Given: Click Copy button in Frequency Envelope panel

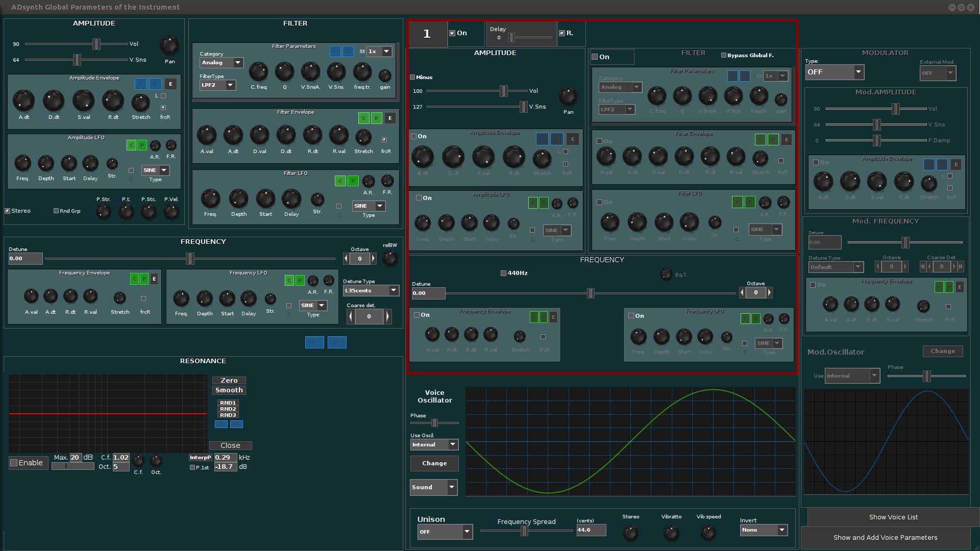Looking at the screenshot, I should point(134,279).
